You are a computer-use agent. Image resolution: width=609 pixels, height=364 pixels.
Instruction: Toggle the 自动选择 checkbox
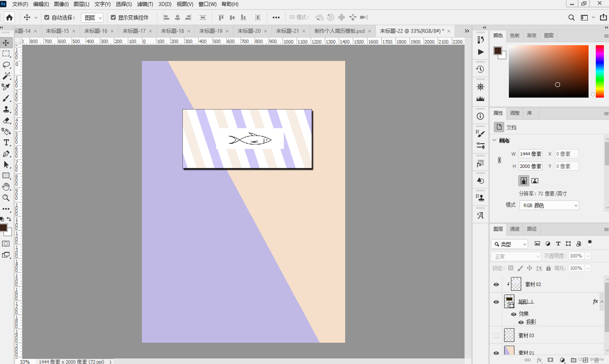point(47,17)
